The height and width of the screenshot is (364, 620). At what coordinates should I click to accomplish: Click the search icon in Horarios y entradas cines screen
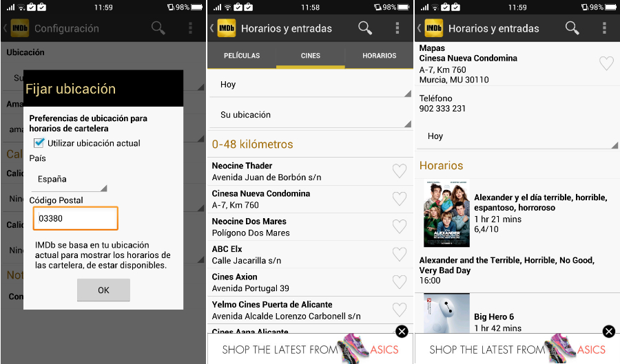[x=365, y=28]
